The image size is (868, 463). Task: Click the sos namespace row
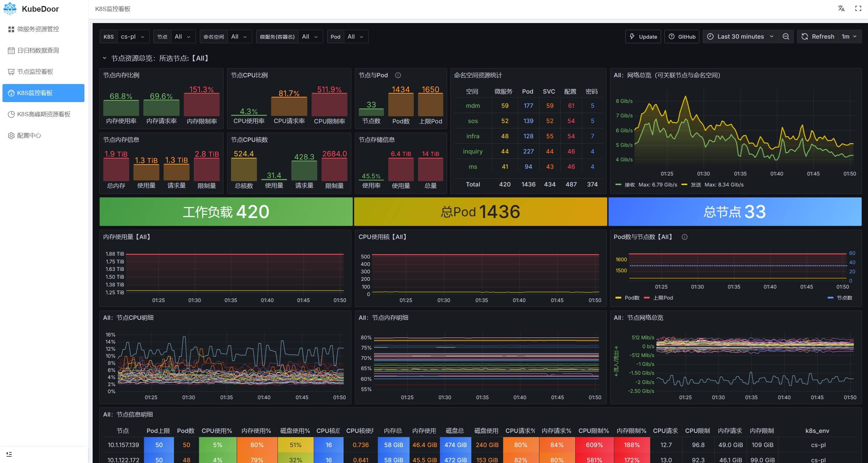pyautogui.click(x=528, y=121)
